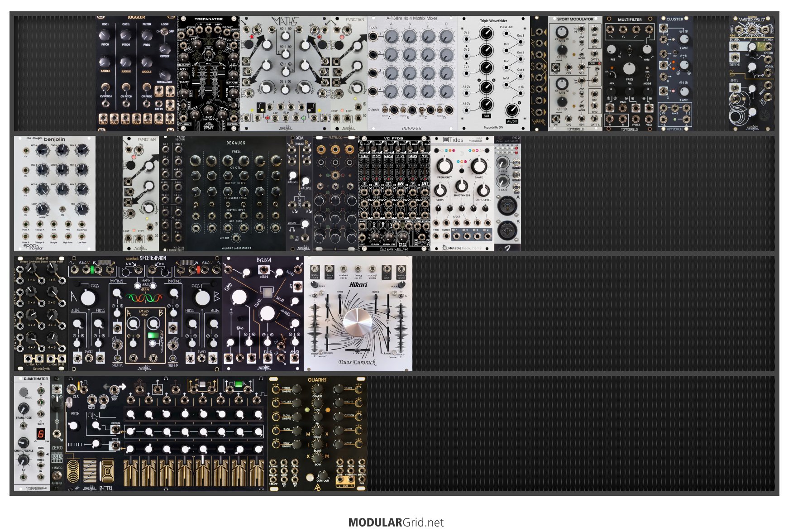The image size is (793, 532).
Task: Click the 'Shaka-8' module title
Action: (x=42, y=259)
